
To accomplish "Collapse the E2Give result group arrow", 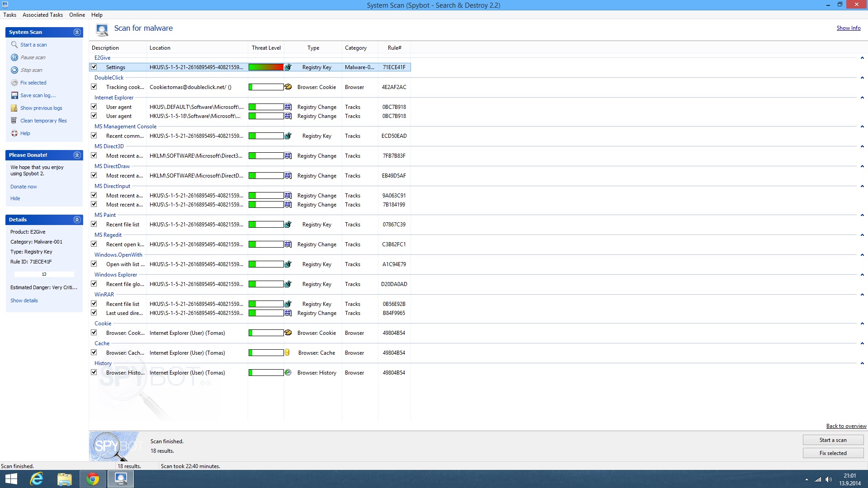I will coord(862,58).
